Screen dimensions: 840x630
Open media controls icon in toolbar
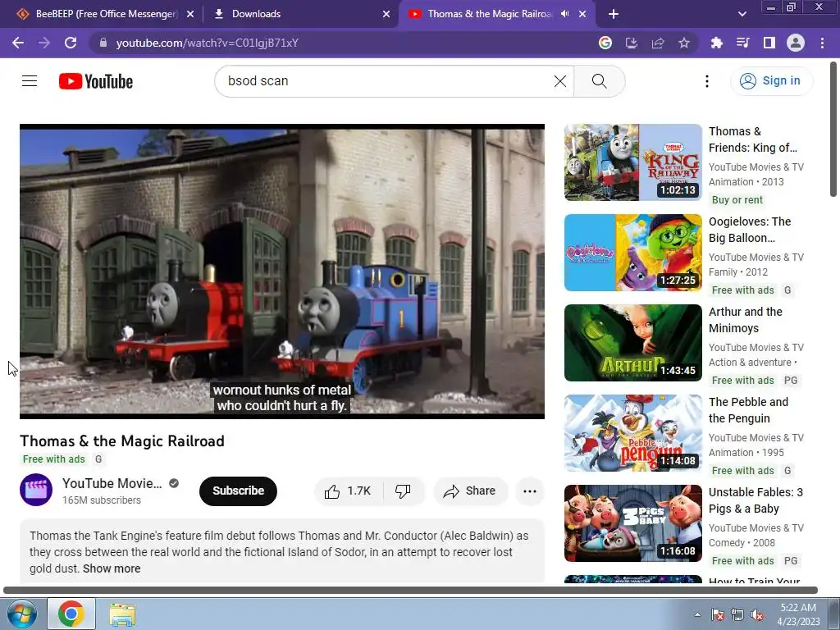pos(742,43)
